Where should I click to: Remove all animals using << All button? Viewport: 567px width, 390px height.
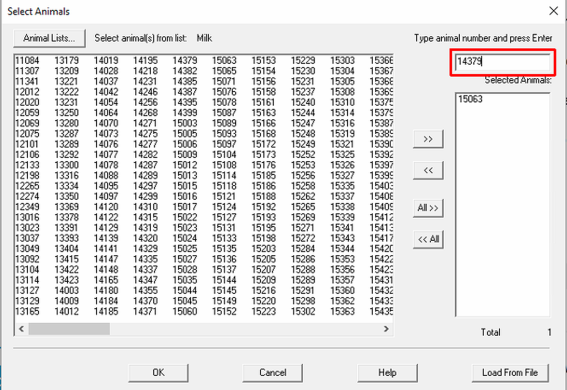(428, 239)
